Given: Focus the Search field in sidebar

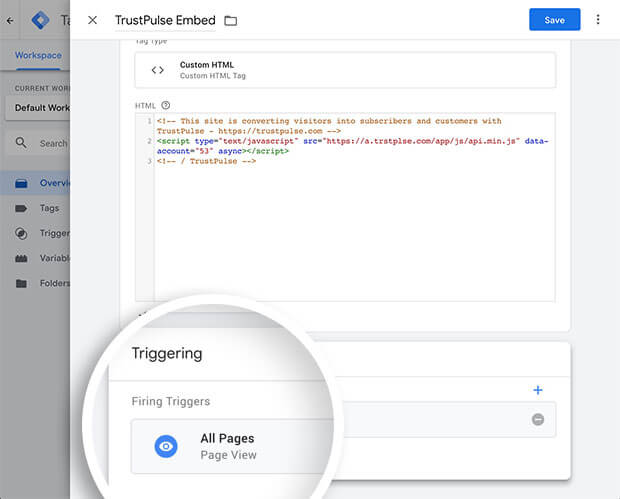Looking at the screenshot, I should (39, 143).
